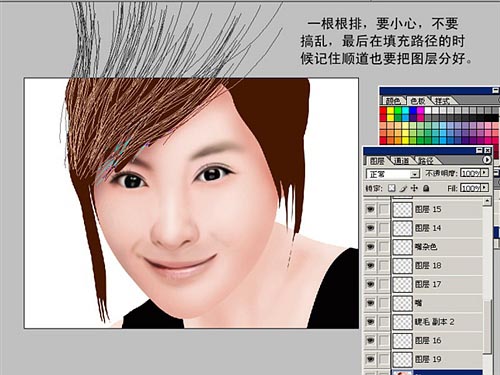
Task: Hide layer 图层 17 with eye icon
Action: [370, 284]
